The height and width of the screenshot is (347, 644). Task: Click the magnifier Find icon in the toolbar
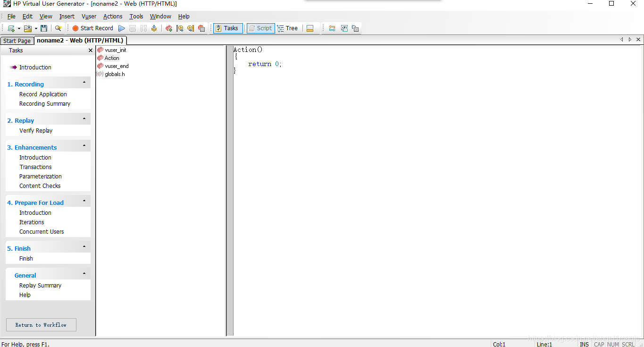59,28
